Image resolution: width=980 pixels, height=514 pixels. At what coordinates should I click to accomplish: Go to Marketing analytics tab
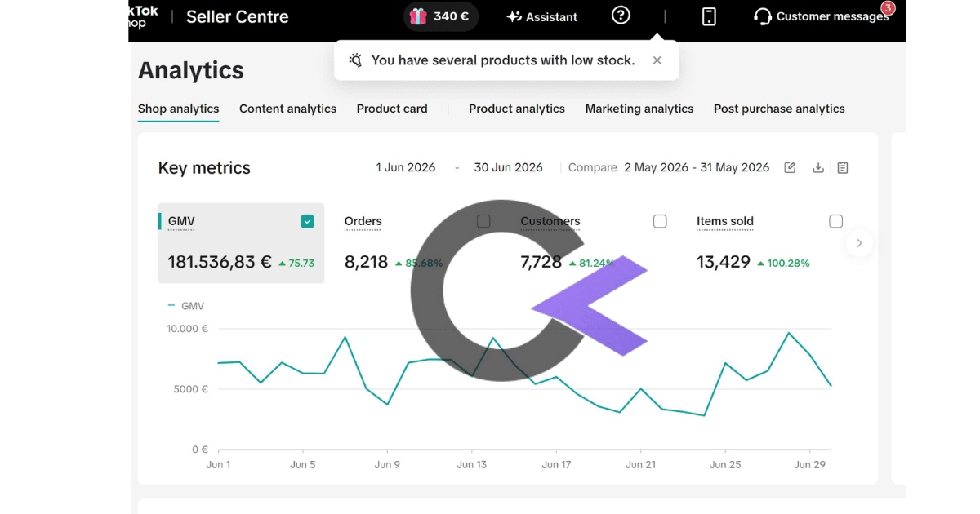(x=639, y=109)
